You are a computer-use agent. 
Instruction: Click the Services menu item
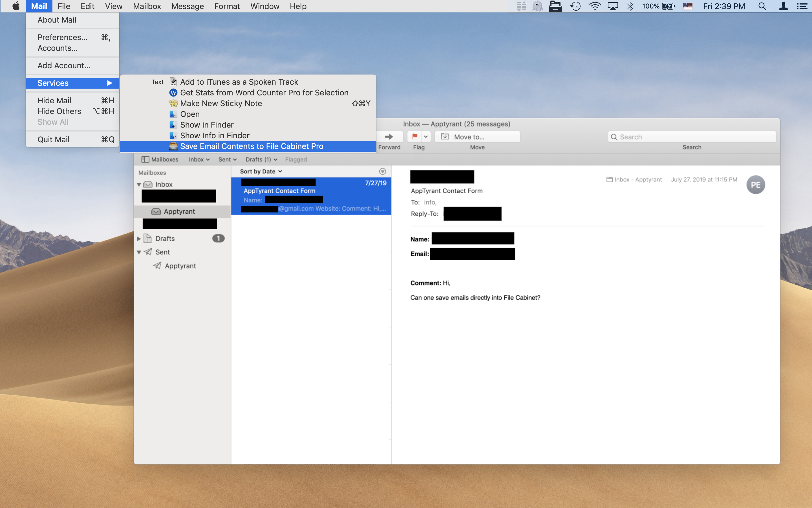click(72, 83)
